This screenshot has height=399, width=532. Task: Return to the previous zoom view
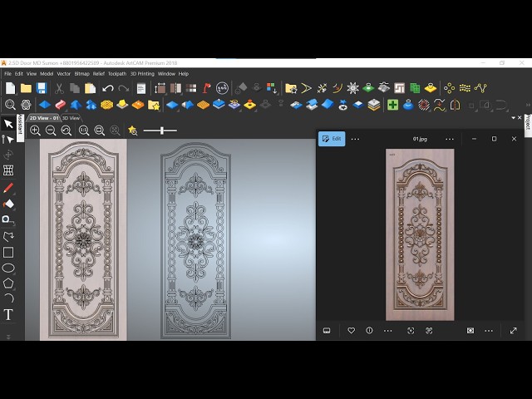click(x=66, y=131)
